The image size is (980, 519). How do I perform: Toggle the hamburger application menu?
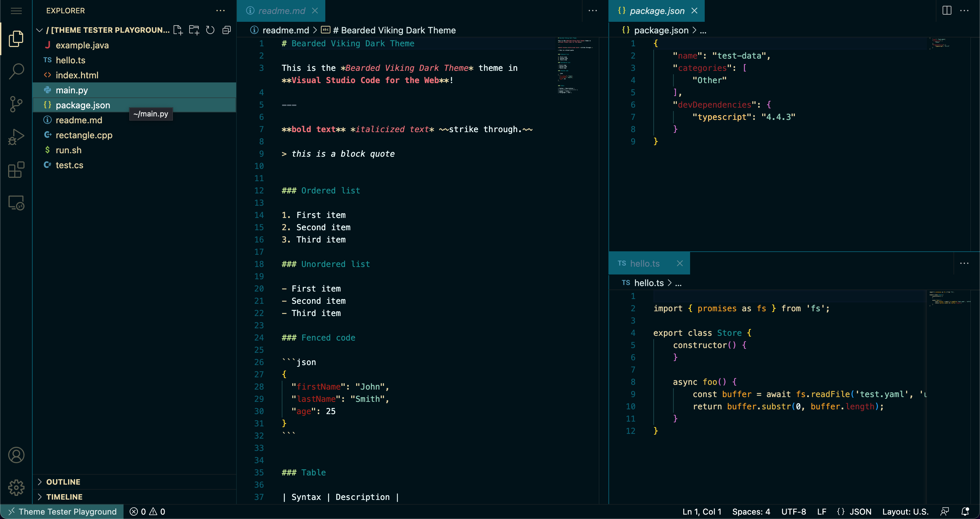pos(16,11)
